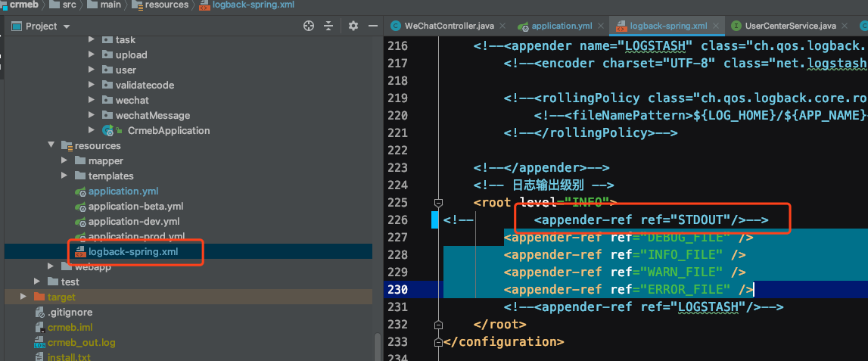Open application-prod.yml file
The width and height of the screenshot is (868, 361).
coord(136,236)
